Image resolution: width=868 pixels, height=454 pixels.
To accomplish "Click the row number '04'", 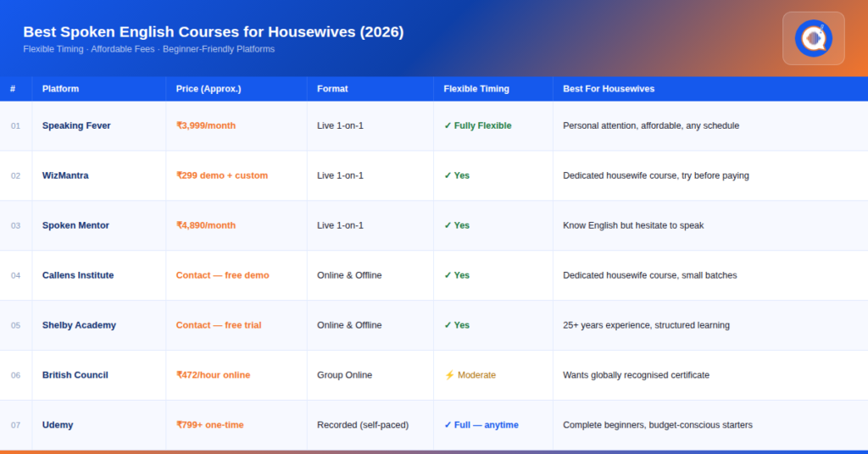I will tap(15, 274).
